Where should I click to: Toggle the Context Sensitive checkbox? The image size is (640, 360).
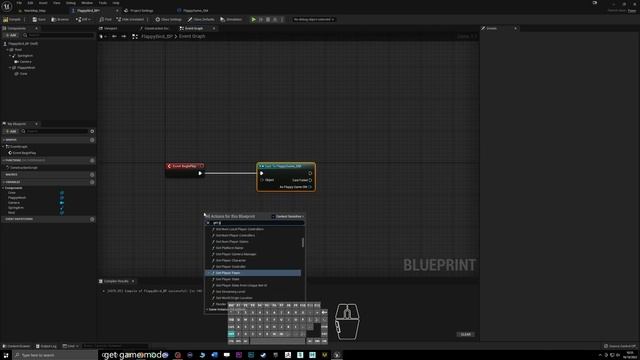pyautogui.click(x=273, y=216)
